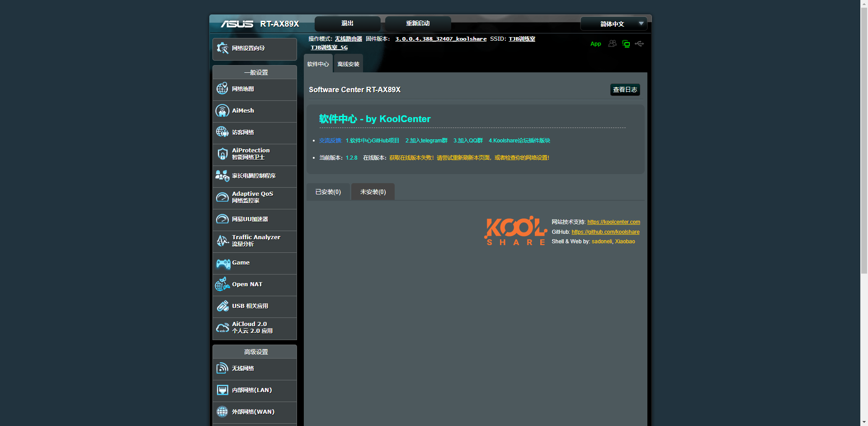The width and height of the screenshot is (868, 426).
Task: Select the 已安装(0) tab
Action: (x=328, y=192)
